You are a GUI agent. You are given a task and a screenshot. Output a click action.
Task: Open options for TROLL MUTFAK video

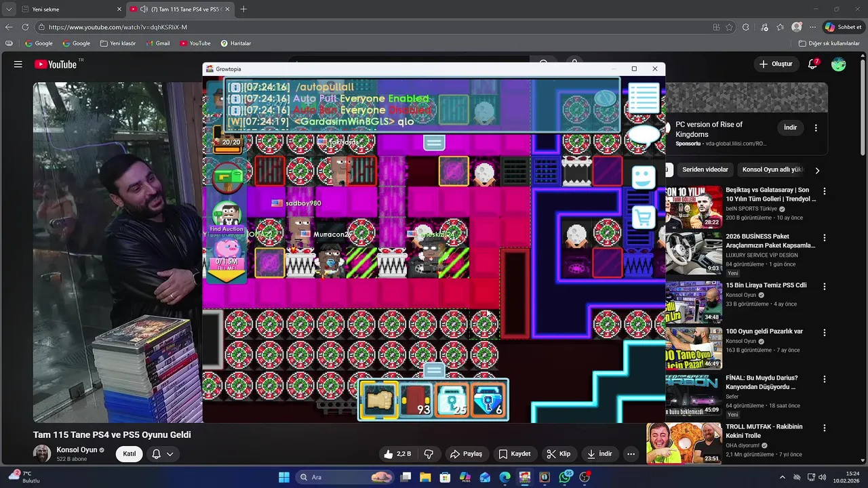[x=825, y=428]
